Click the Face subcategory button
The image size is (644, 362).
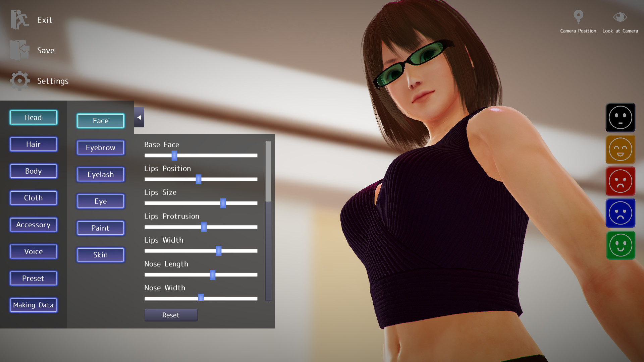(100, 120)
